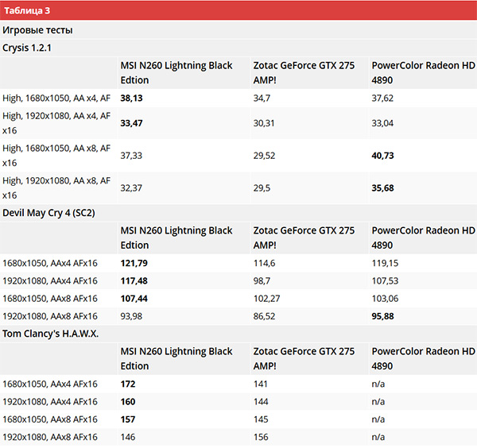This screenshot has width=477, height=448.
Task: Click the bold value 117,48
Action: click(134, 280)
